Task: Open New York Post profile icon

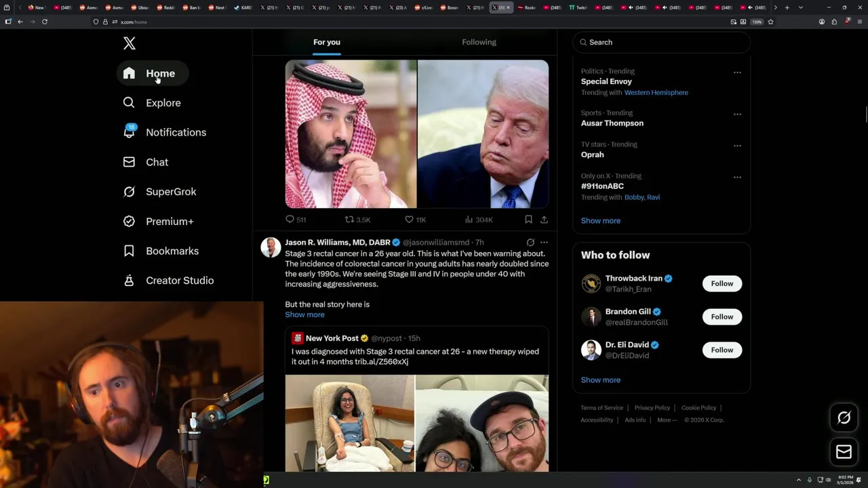Action: [x=297, y=338]
